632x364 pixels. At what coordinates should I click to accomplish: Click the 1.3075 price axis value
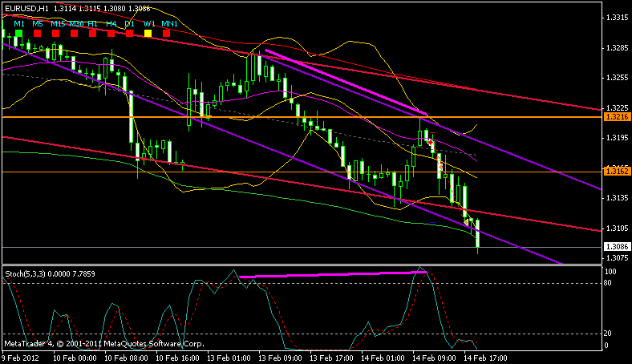[617, 257]
